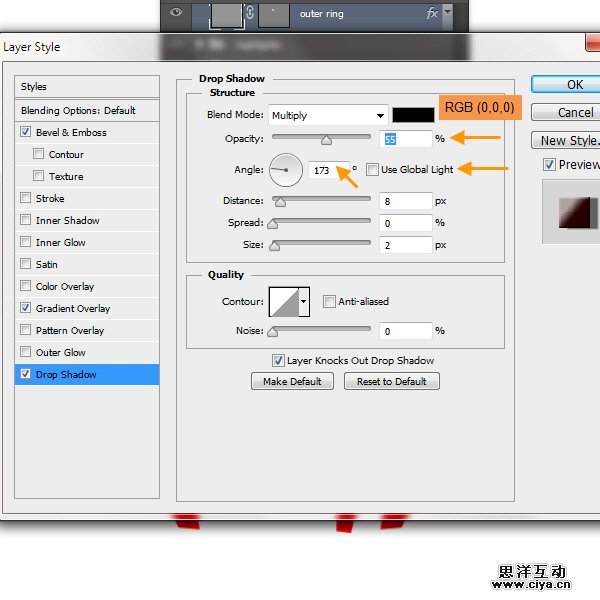Open Blending Options: Default section
This screenshot has height=600, width=600.
(78, 110)
